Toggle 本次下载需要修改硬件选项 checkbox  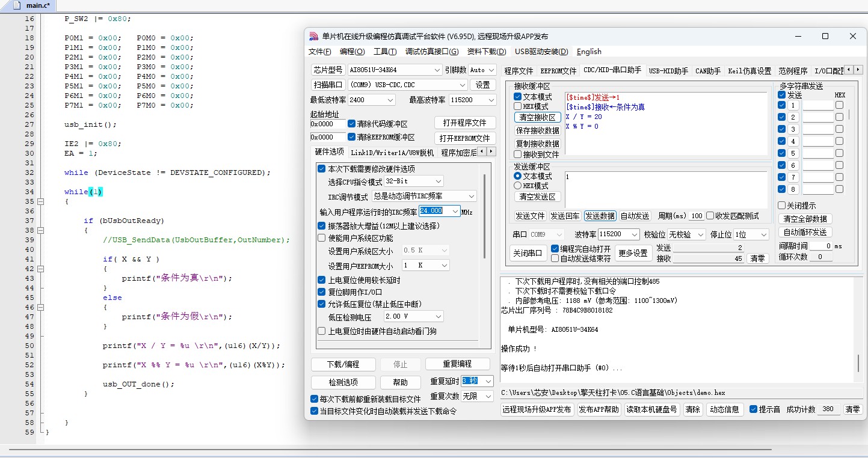pyautogui.click(x=322, y=169)
